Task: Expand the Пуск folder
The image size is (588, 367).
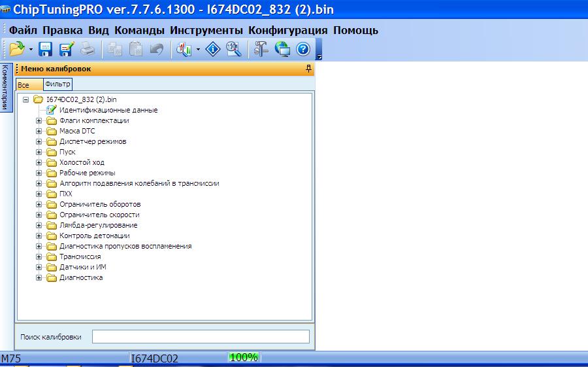Action: (x=39, y=152)
